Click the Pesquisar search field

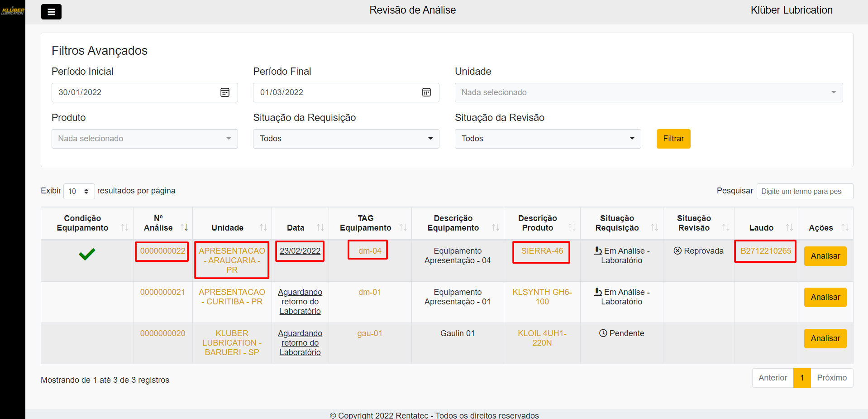[804, 191]
